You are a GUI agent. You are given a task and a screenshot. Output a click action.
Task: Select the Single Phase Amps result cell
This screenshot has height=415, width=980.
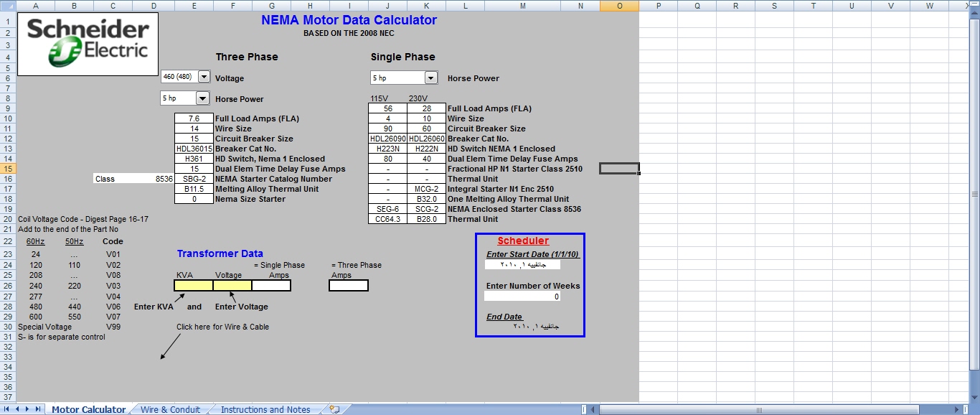(271, 285)
